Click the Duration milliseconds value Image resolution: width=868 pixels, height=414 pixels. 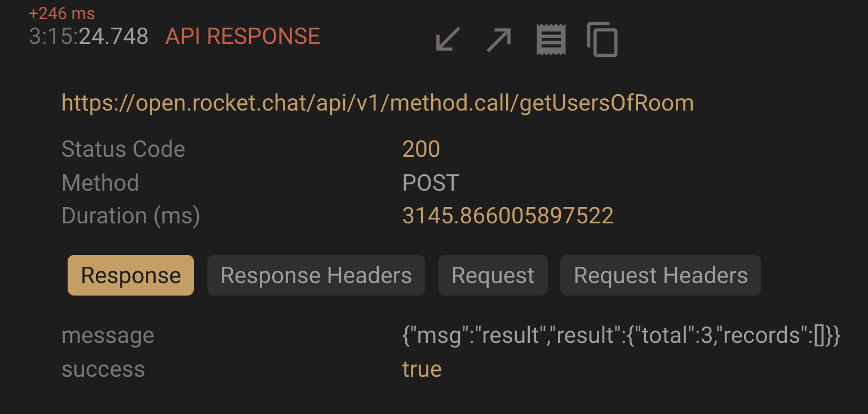[x=508, y=215]
